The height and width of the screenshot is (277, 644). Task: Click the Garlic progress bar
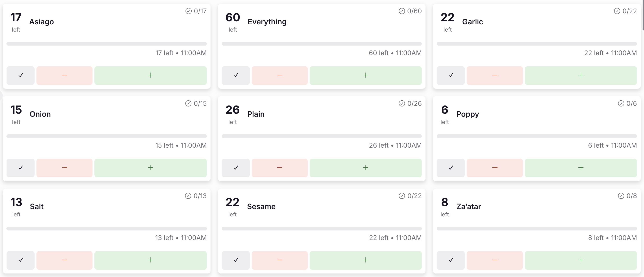pos(537,44)
